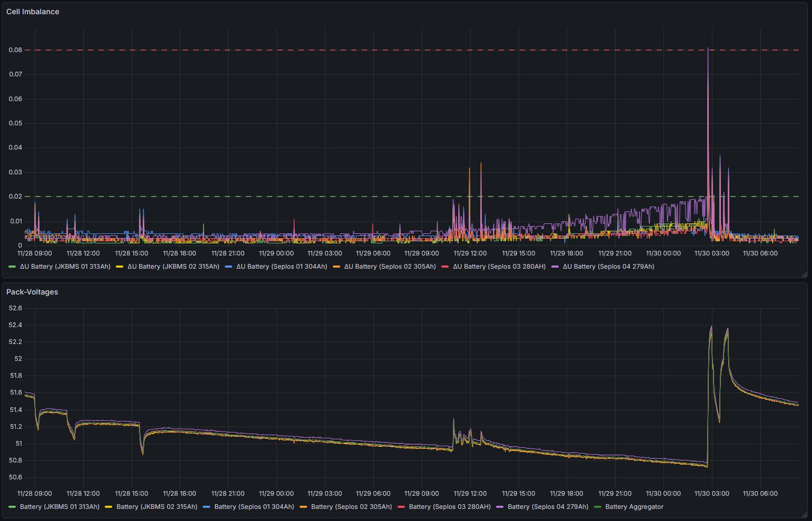
Task: Toggle ΔU Battery (Seplos 04 279Ah) series label
Action: coord(608,267)
